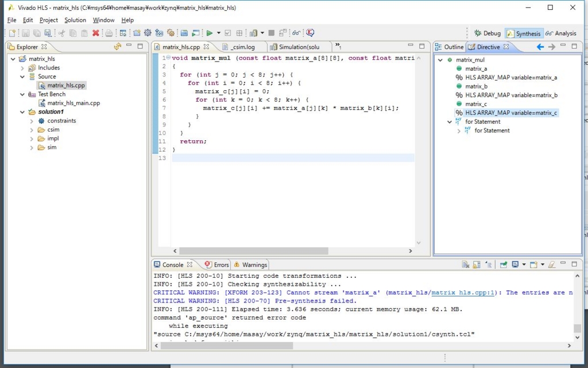Collapse the matrix_hls project tree
The width and height of the screenshot is (588, 368).
13,59
